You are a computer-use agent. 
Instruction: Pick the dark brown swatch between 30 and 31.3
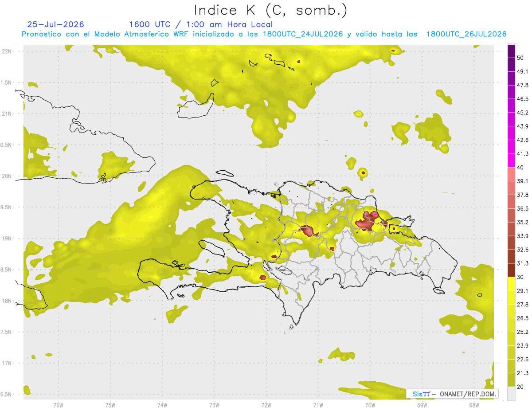coord(511,270)
